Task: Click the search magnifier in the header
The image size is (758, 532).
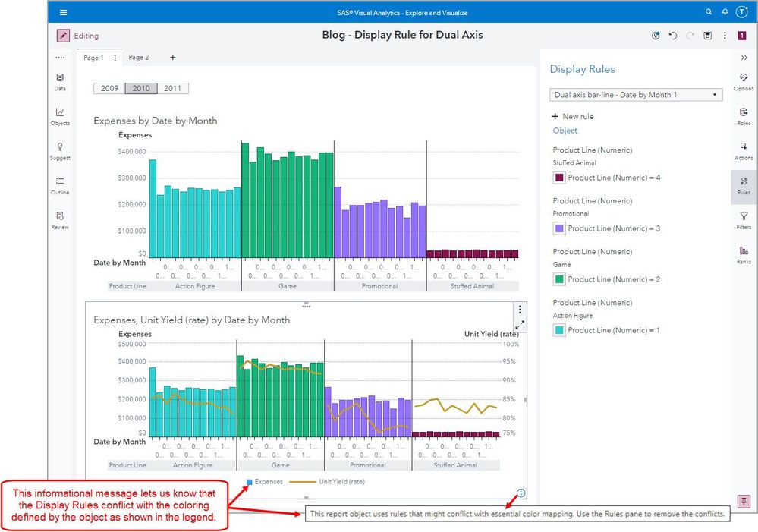Action: (709, 12)
